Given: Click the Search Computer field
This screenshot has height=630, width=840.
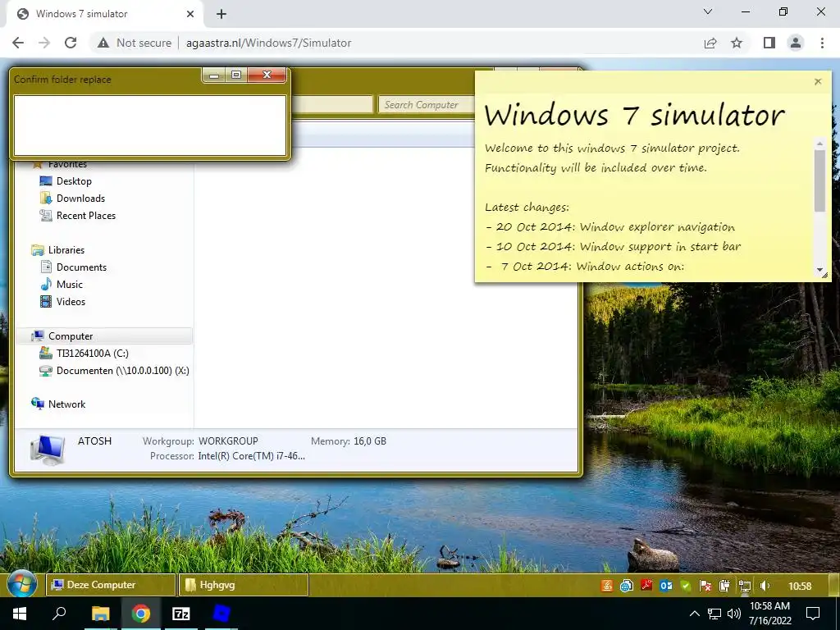Looking at the screenshot, I should (427, 104).
